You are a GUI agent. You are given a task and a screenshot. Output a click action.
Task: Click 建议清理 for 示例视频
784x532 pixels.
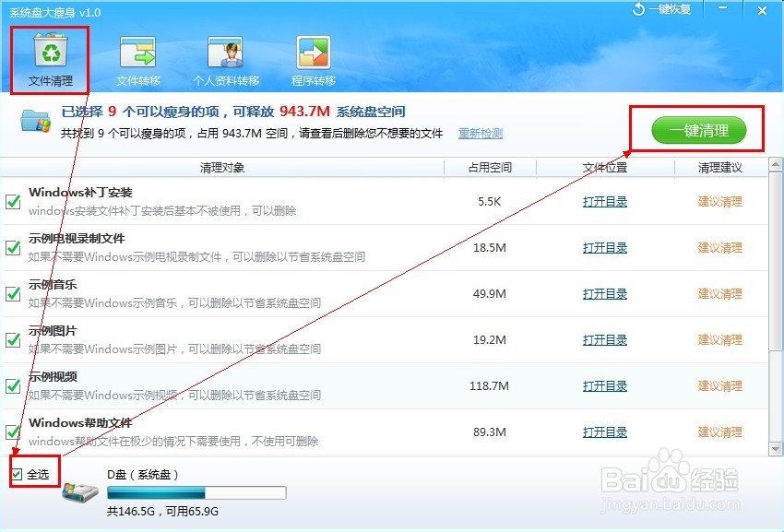pyautogui.click(x=720, y=385)
